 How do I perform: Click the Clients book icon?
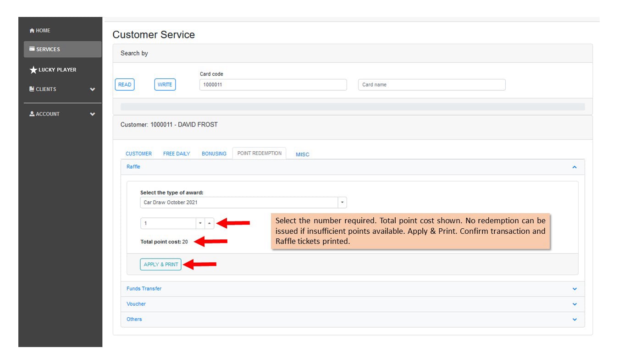click(x=32, y=89)
